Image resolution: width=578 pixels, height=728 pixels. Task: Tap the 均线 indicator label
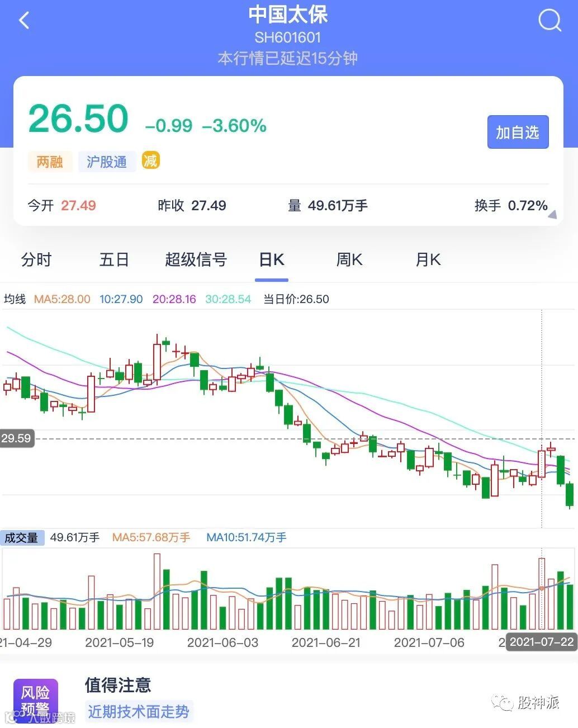[x=15, y=299]
